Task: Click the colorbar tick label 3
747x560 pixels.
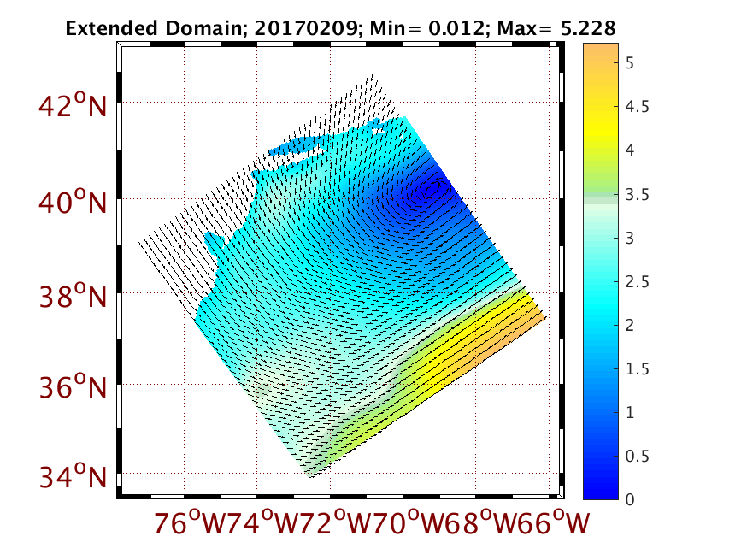Action: [630, 238]
